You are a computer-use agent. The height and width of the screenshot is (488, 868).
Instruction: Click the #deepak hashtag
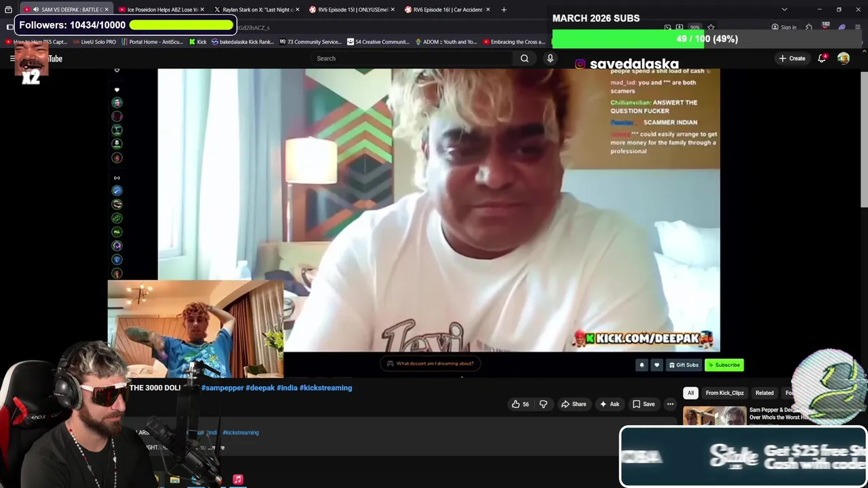[260, 388]
